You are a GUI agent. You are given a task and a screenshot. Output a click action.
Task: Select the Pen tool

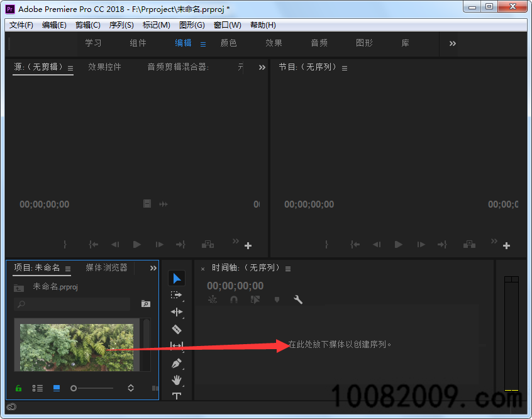(177, 363)
